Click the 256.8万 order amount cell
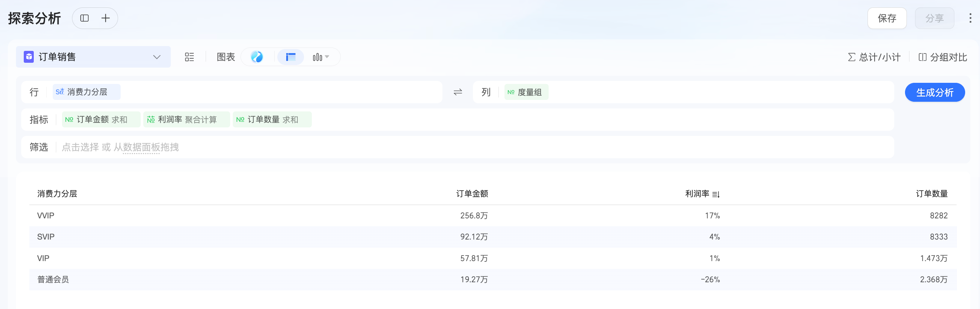This screenshot has height=309, width=980. point(474,216)
